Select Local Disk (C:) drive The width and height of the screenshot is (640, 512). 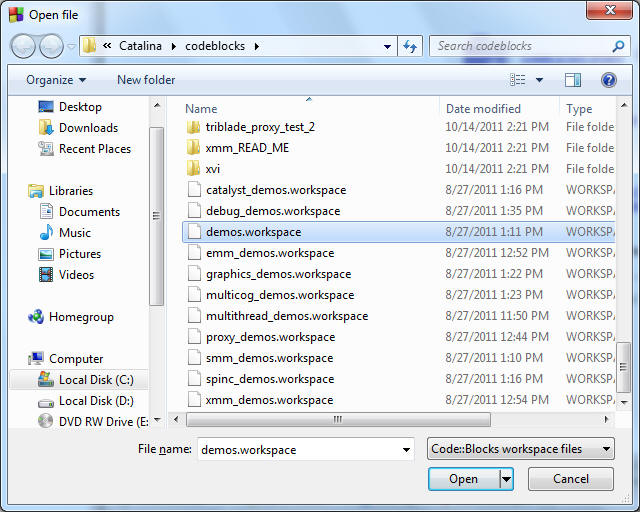tap(96, 380)
